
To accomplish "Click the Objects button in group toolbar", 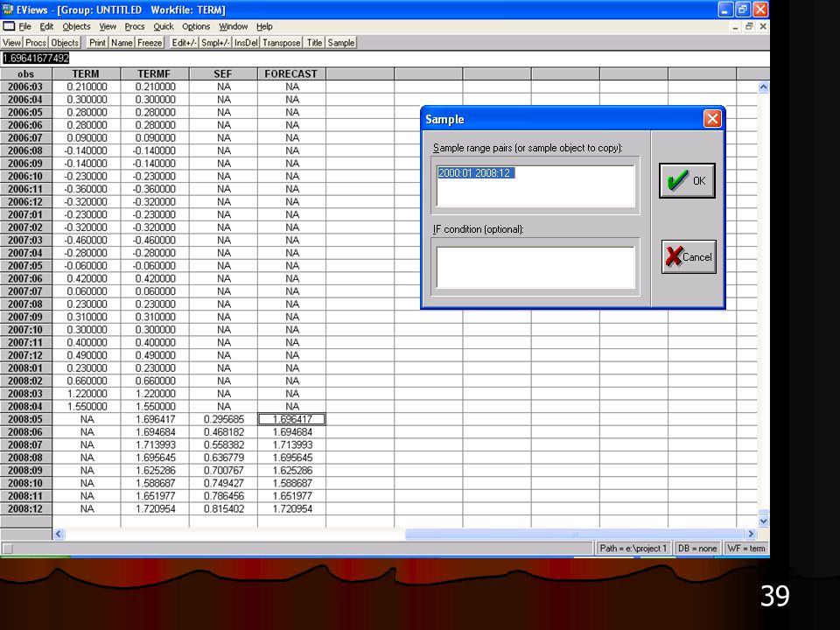I will click(65, 42).
